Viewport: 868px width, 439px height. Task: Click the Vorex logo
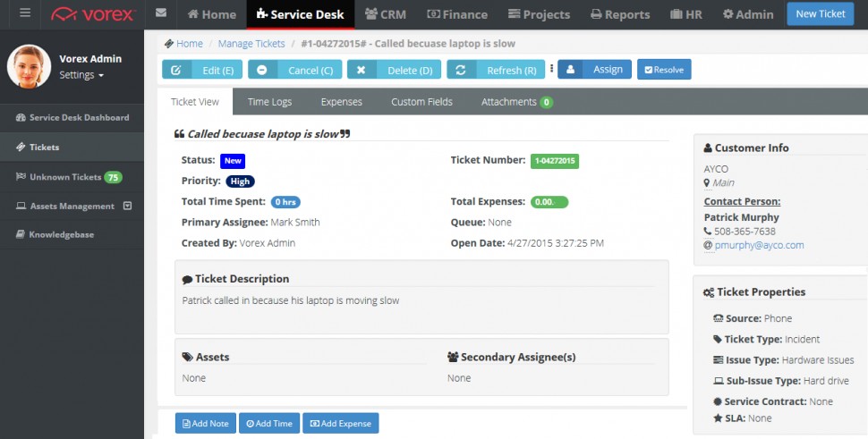pyautogui.click(x=92, y=14)
